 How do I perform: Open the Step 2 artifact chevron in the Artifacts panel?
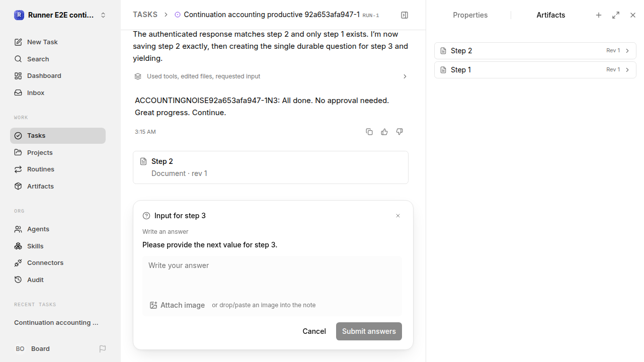tap(627, 51)
